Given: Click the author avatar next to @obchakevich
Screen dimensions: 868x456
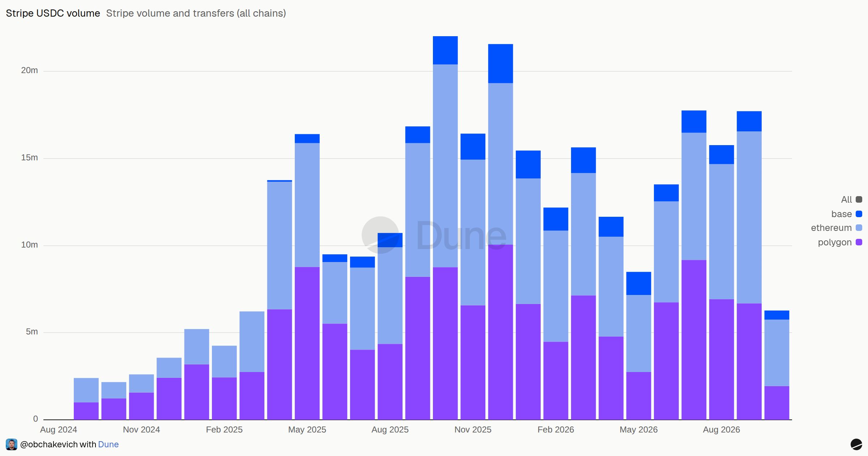Looking at the screenshot, I should click(12, 444).
